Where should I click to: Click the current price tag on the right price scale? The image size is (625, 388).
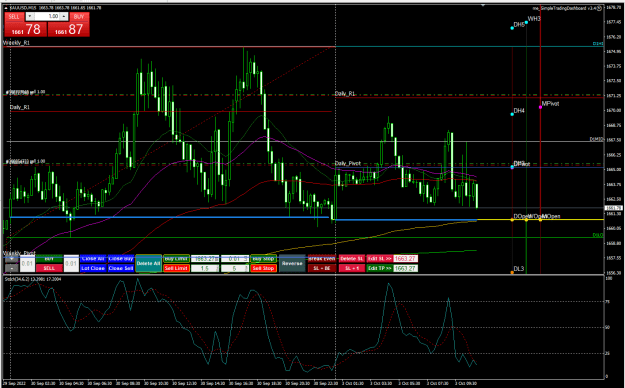pyautogui.click(x=613, y=208)
